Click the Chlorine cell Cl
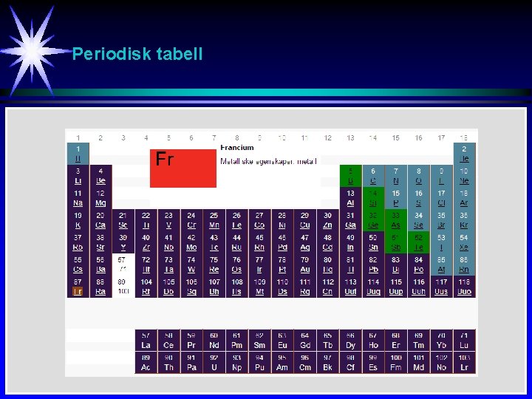The height and width of the screenshot is (399, 532). coord(441,198)
